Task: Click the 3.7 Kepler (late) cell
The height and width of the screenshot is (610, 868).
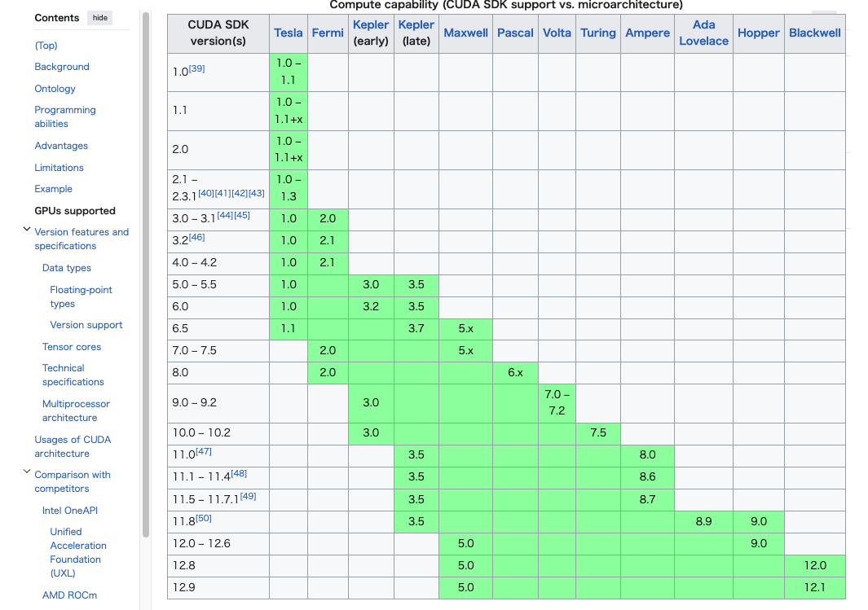Action: (416, 328)
